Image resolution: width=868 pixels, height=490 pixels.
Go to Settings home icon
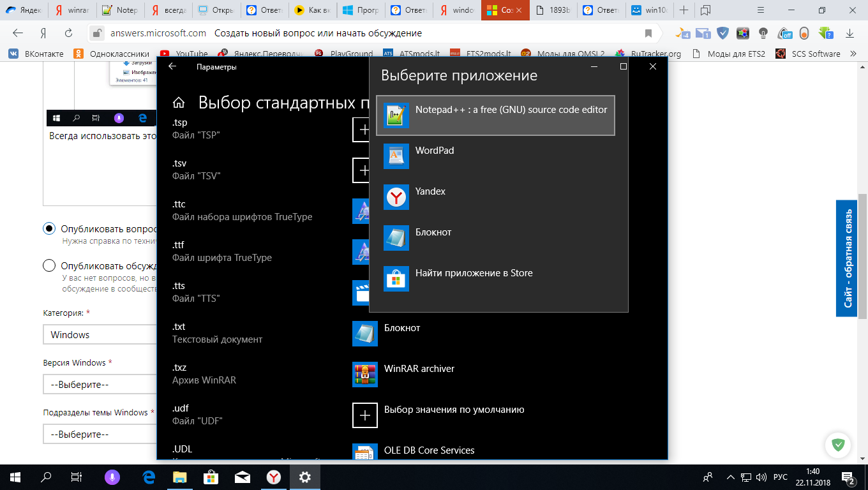179,103
